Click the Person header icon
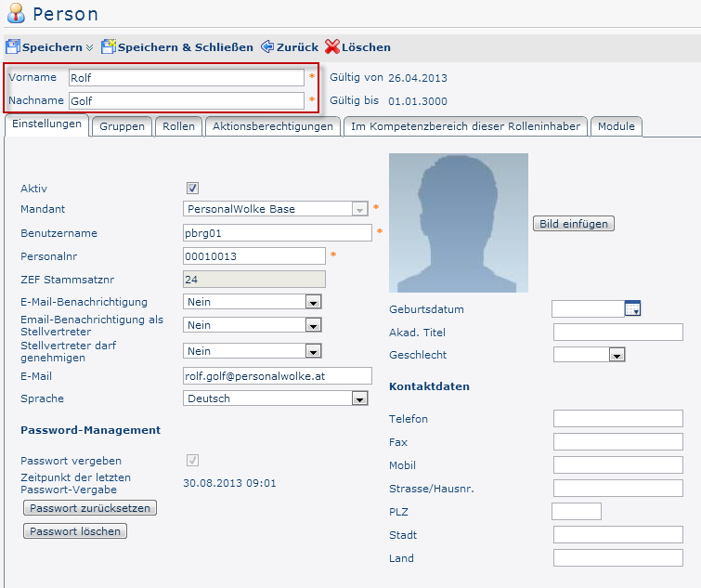This screenshot has height=588, width=701. pyautogui.click(x=16, y=12)
